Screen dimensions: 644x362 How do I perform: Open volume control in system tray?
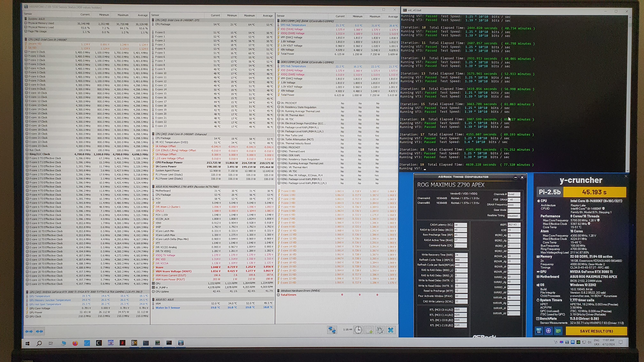click(590, 342)
